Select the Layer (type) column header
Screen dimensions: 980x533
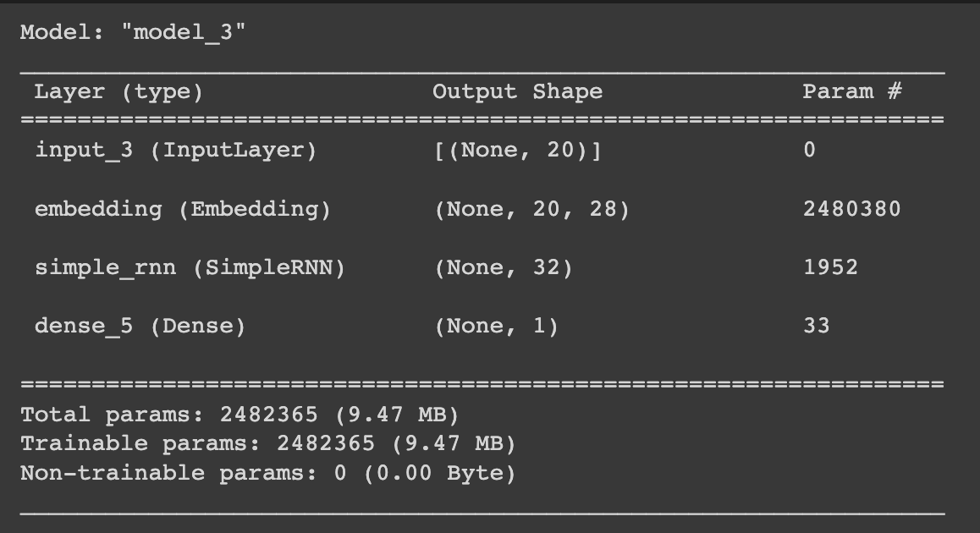pos(118,92)
